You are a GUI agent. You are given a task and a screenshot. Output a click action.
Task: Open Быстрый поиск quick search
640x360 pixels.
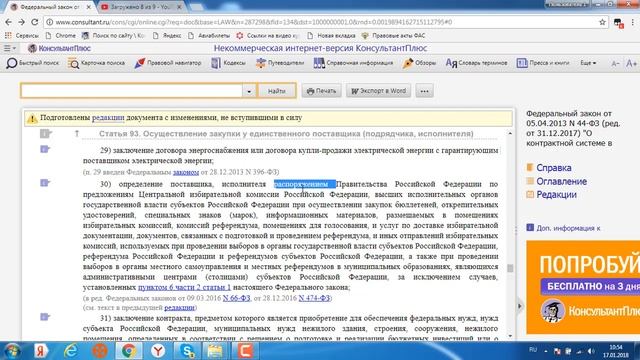point(33,63)
